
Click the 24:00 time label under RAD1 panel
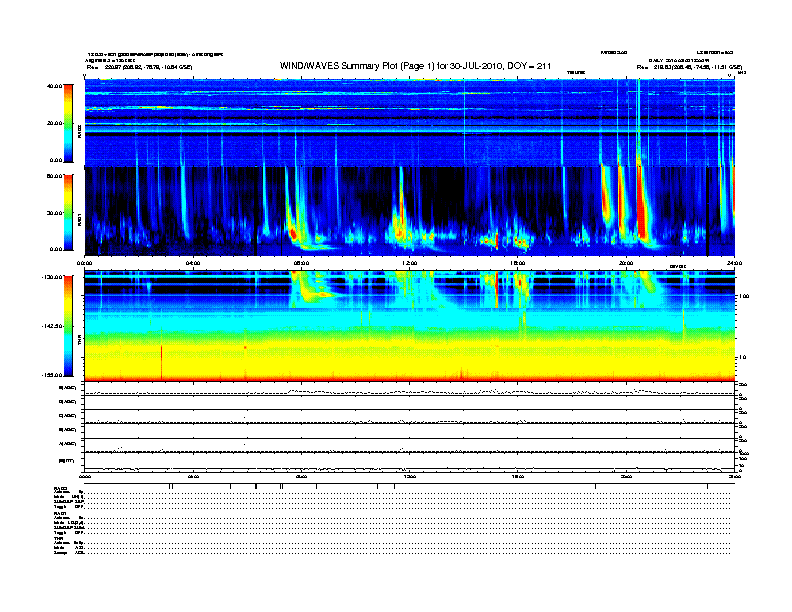pyautogui.click(x=735, y=263)
